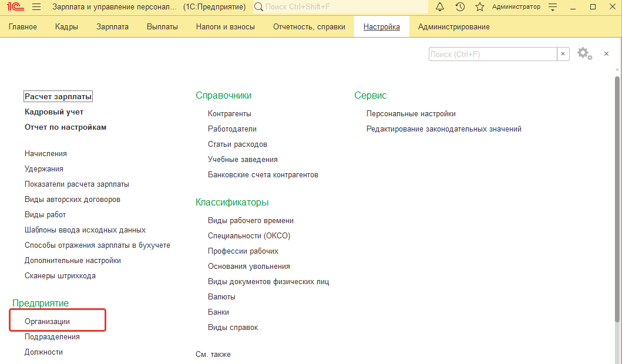Open Профессии рабочих classifier
This screenshot has height=364, width=622.
(243, 251)
